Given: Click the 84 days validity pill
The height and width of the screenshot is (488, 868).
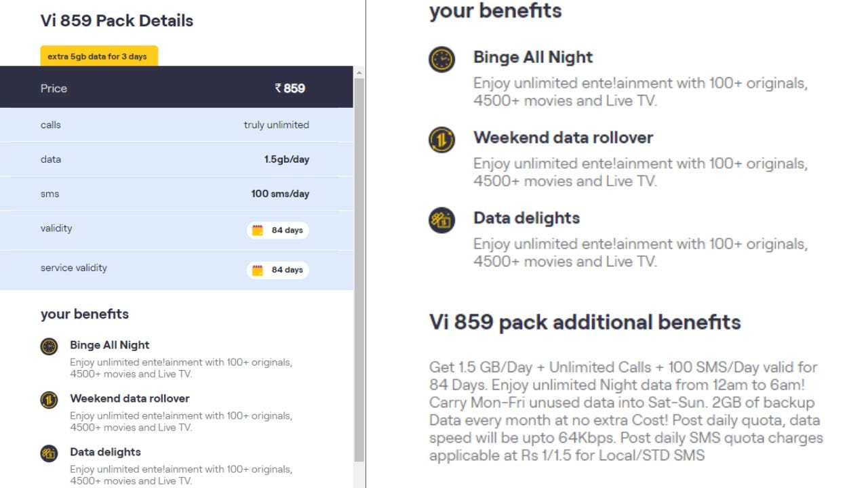Looking at the screenshot, I should [x=277, y=230].
